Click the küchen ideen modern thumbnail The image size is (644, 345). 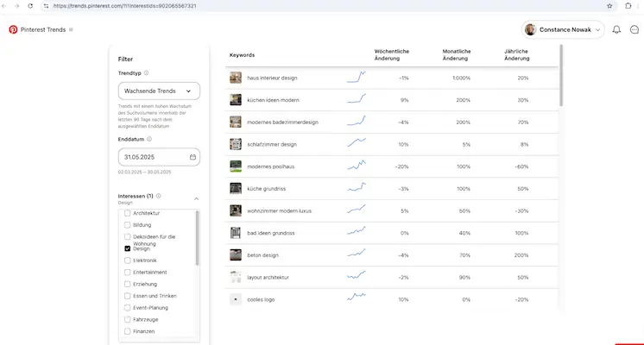coord(236,99)
